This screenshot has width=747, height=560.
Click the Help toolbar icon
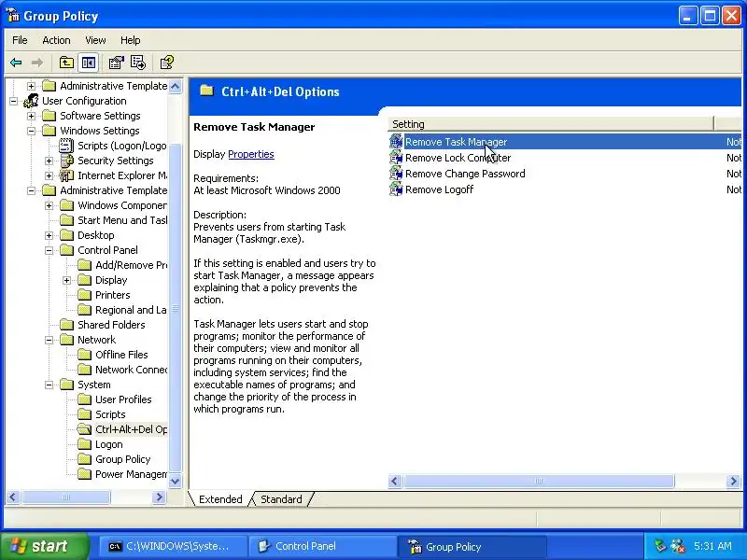coord(167,63)
